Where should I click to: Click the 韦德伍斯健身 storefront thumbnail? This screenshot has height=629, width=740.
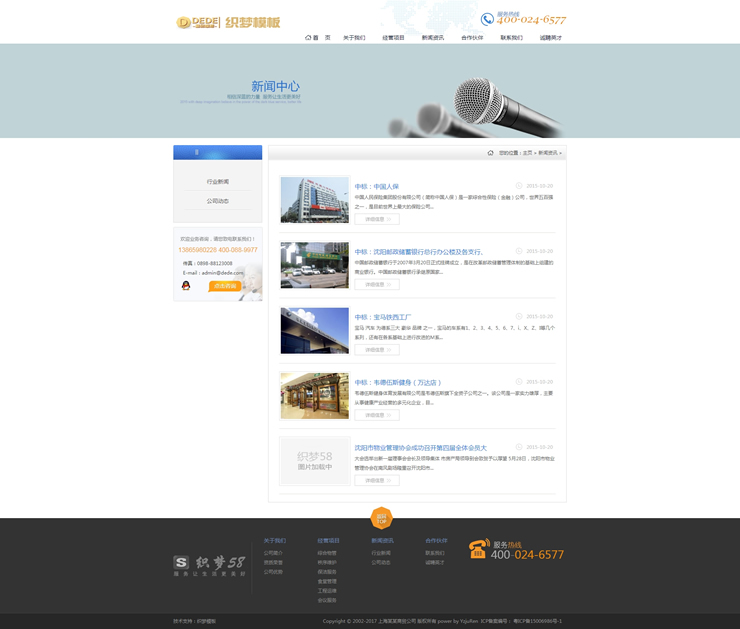point(314,396)
